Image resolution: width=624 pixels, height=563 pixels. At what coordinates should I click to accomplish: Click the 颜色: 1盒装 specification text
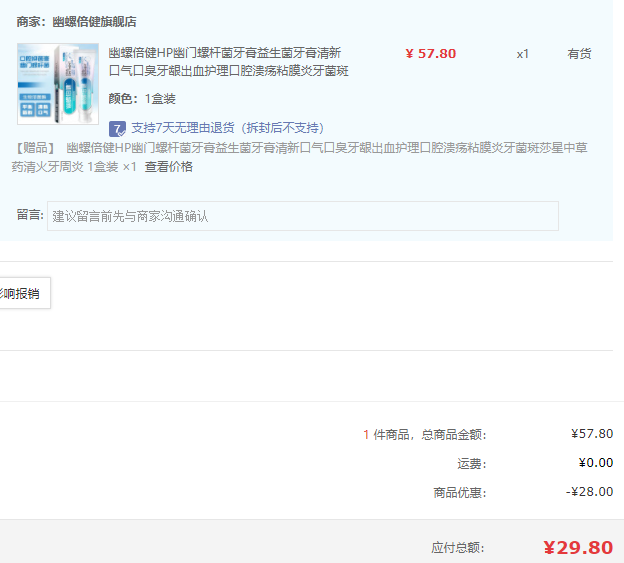(142, 99)
